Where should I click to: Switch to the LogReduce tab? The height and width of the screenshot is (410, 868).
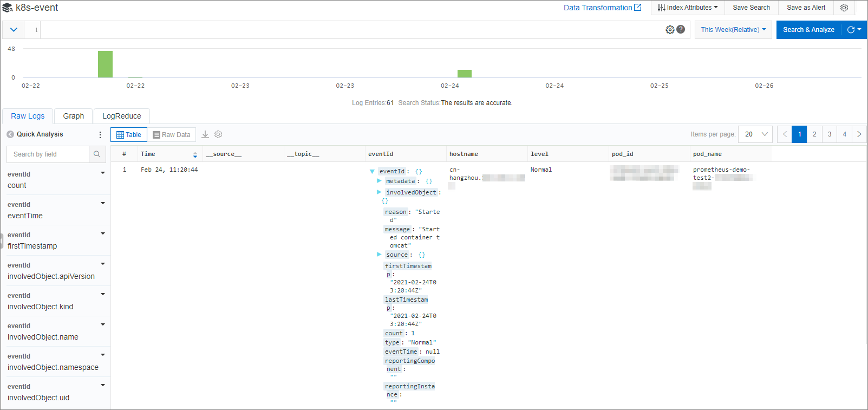click(122, 116)
